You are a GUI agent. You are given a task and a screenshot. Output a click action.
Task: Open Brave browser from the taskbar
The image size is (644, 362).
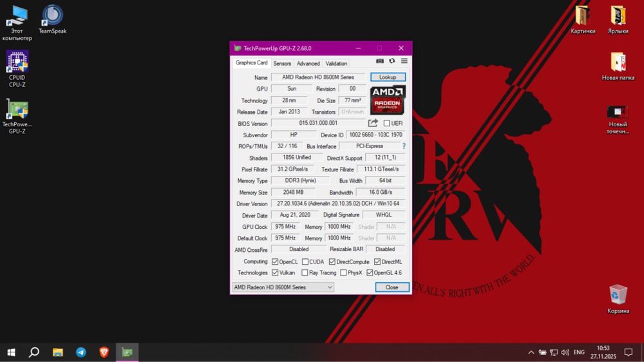pyautogui.click(x=104, y=352)
